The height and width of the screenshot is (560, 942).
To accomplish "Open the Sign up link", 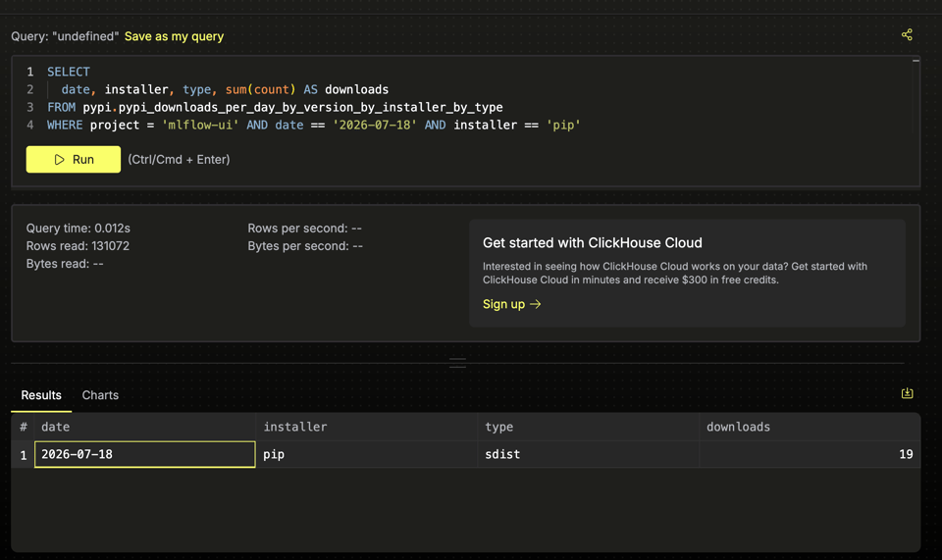I will [x=512, y=304].
